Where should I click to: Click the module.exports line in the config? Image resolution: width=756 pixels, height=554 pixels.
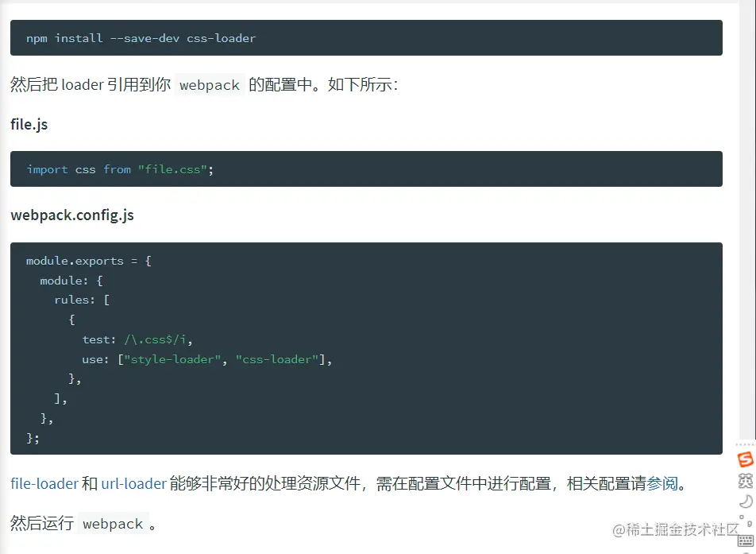[88, 261]
